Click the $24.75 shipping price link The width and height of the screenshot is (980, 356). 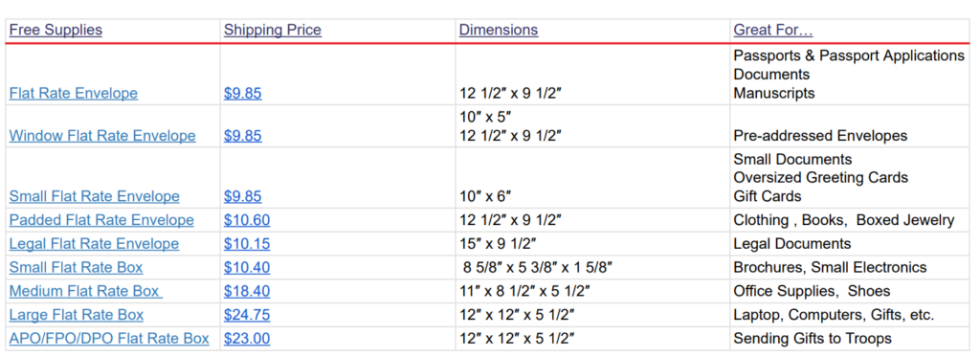(x=247, y=316)
